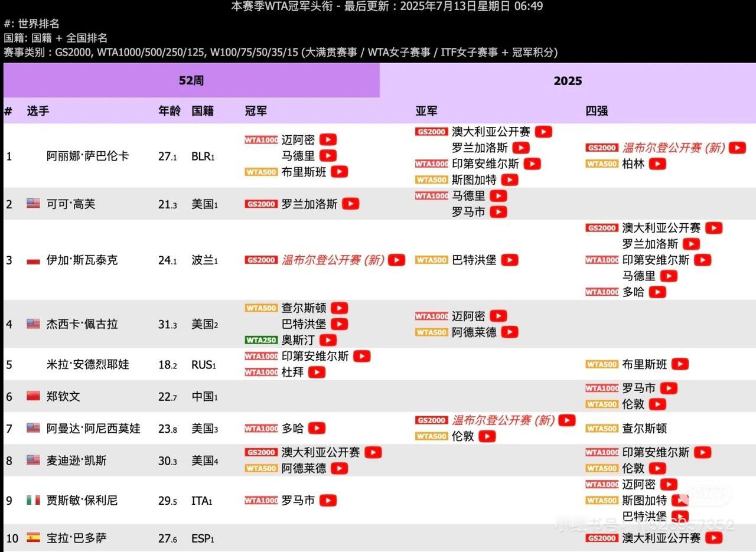
Task: Switch to the 52周 tab
Action: [191, 80]
